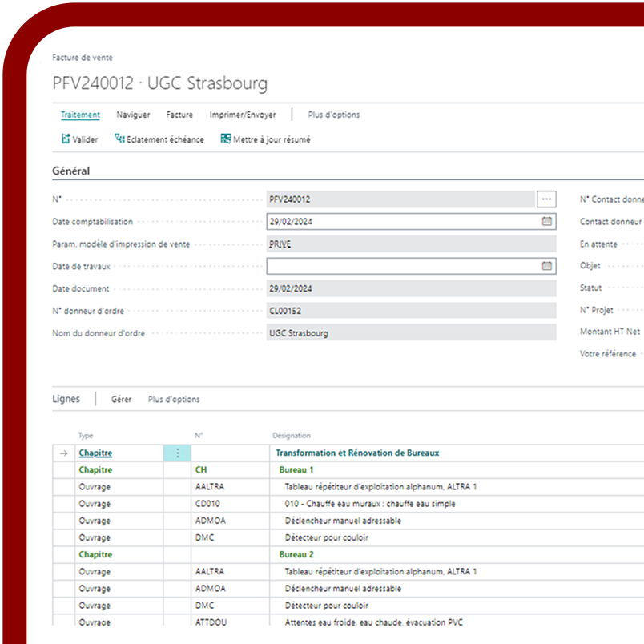
Task: Open calendar picker for Date comptabilisation
Action: [547, 221]
